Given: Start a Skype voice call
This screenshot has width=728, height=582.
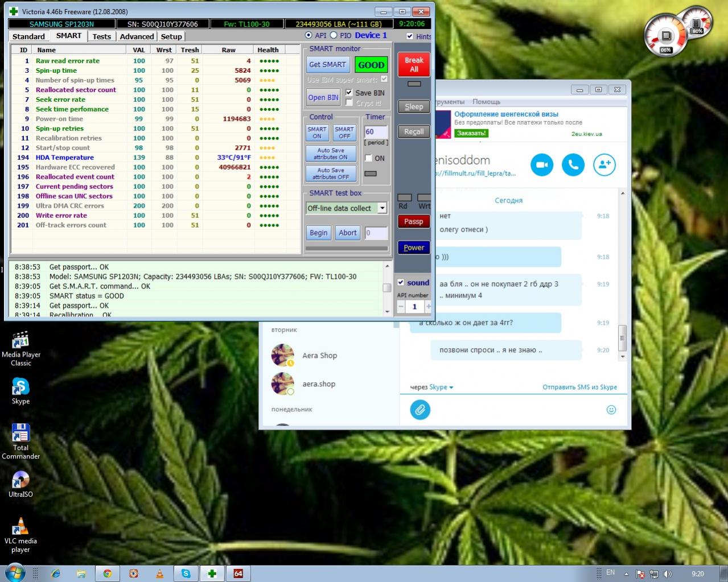Looking at the screenshot, I should [x=573, y=165].
